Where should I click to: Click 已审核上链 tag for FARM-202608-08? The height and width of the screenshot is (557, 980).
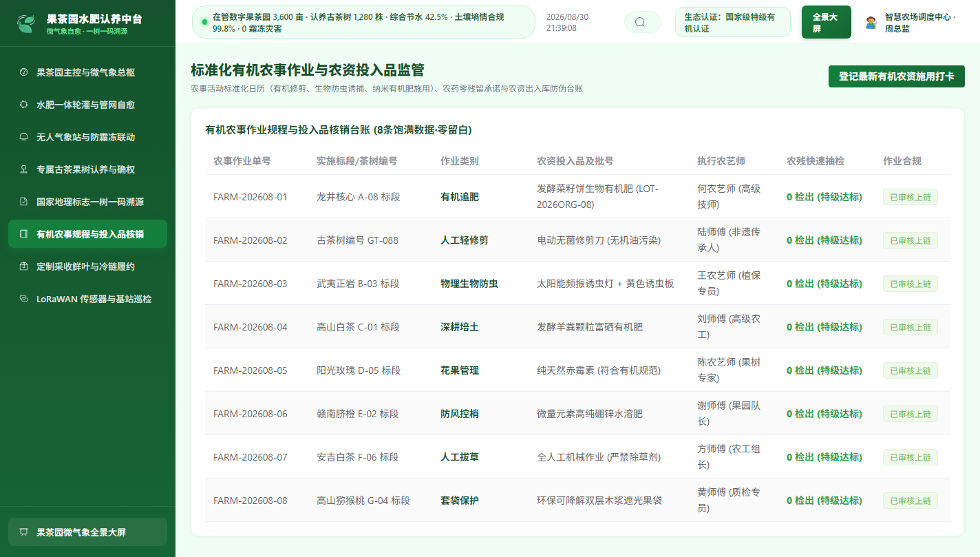tap(910, 501)
